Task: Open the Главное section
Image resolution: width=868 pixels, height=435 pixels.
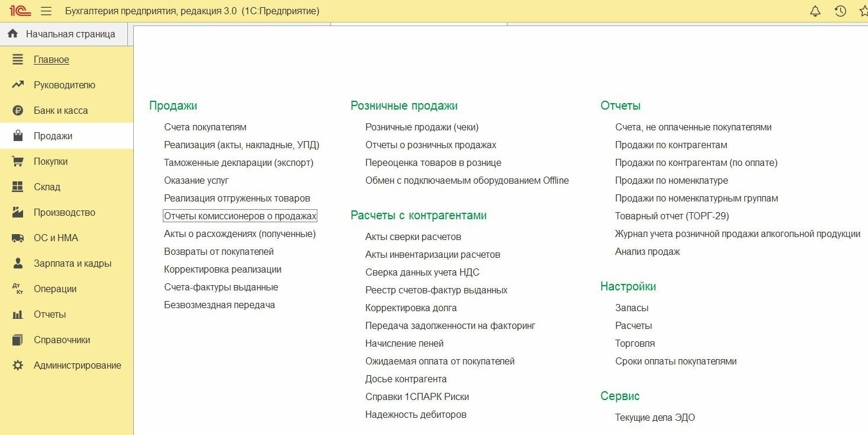Action: [x=52, y=59]
